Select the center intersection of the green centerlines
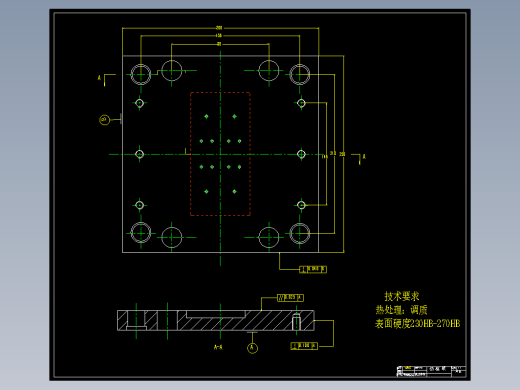 click(220, 154)
